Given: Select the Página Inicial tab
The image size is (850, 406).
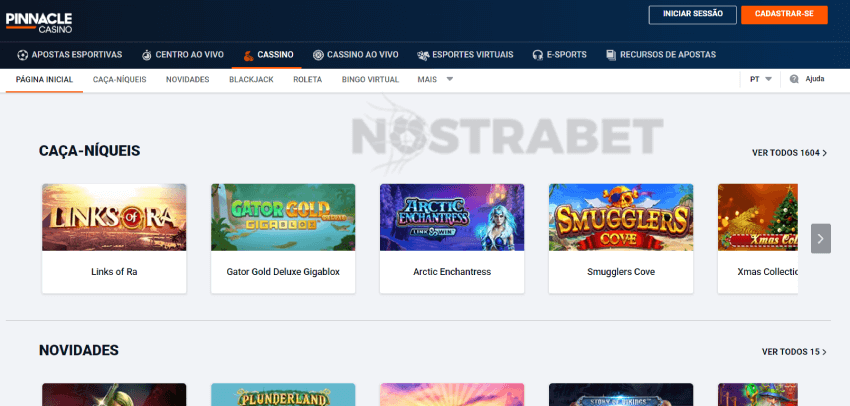Looking at the screenshot, I should click(44, 80).
